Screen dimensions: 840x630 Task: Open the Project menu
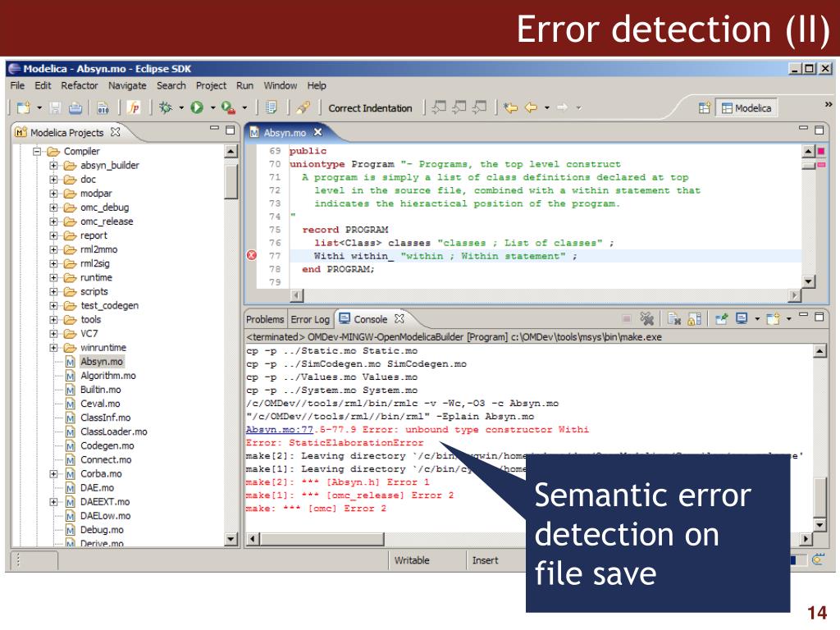211,85
